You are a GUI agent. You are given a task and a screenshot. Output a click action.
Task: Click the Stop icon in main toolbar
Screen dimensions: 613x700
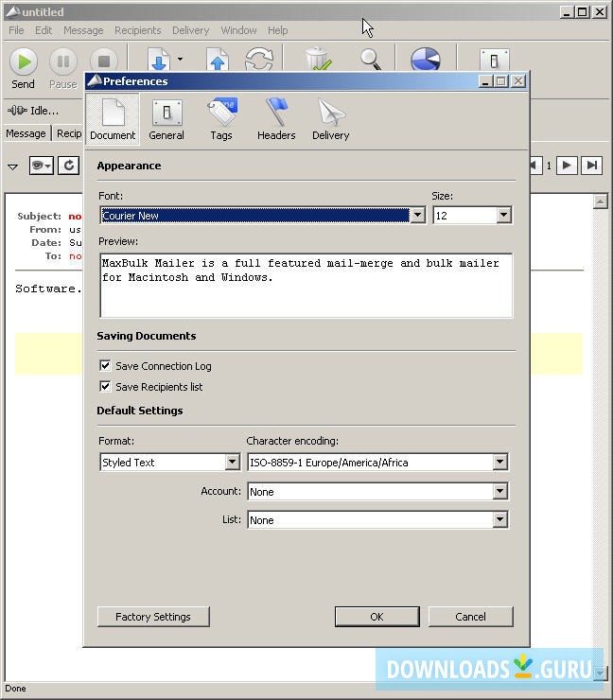[103, 61]
